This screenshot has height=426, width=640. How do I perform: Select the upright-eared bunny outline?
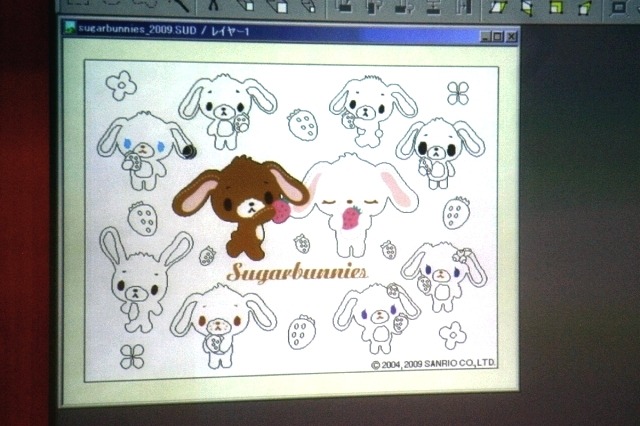tap(143, 280)
